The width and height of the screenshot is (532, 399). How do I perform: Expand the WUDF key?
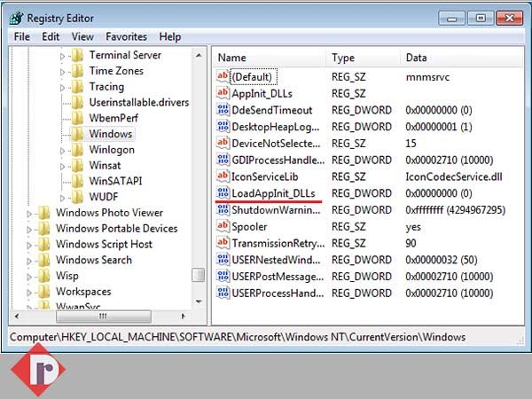[x=62, y=198]
